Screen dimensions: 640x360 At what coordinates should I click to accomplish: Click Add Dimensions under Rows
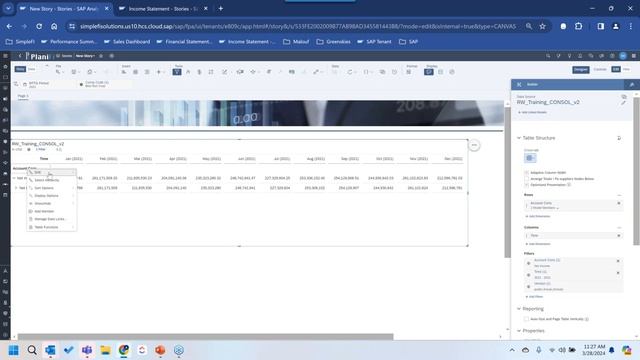tap(538, 216)
